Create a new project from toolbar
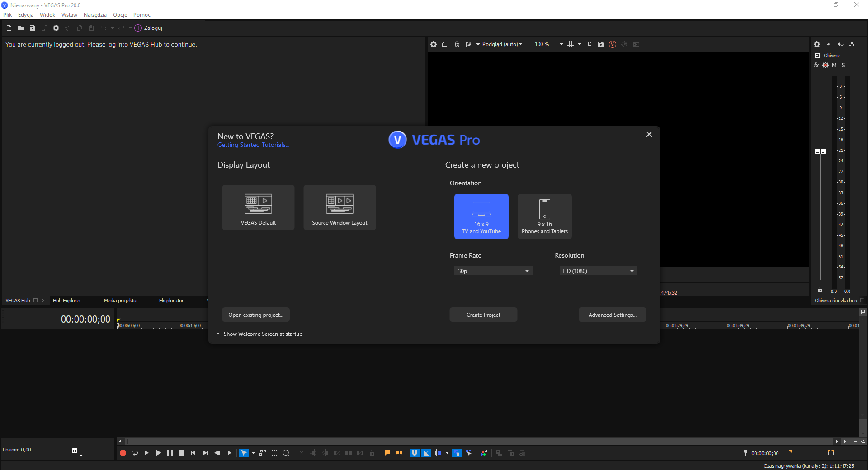This screenshot has width=868, height=470. coord(9,28)
